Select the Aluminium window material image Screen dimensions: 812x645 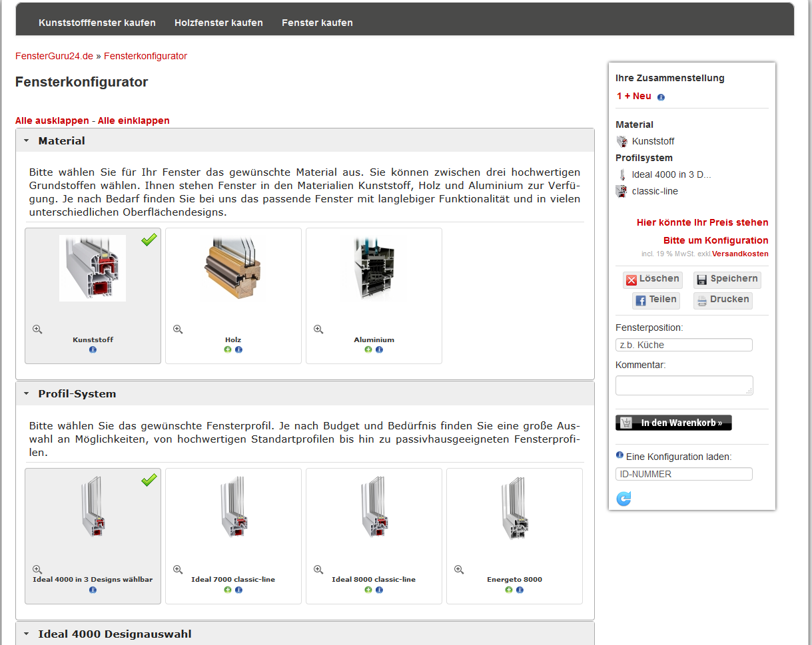[x=374, y=268]
